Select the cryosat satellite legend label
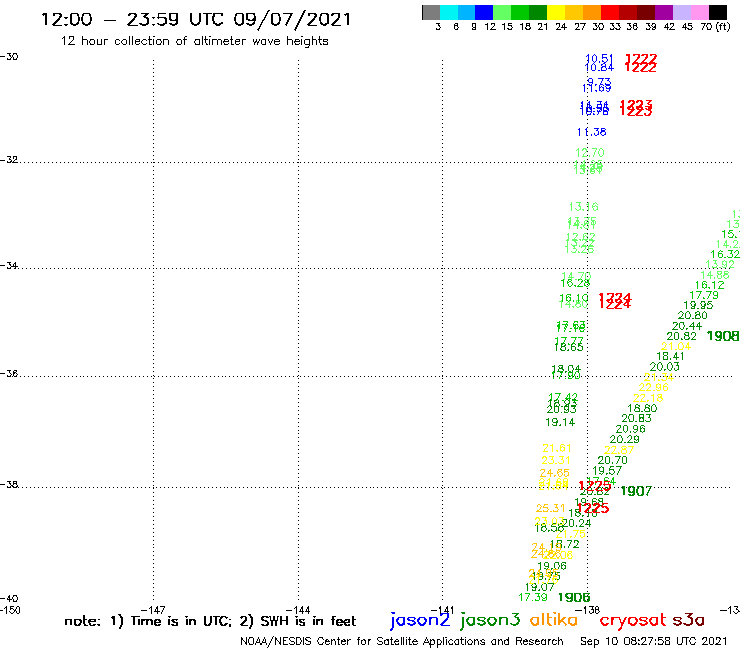Image resolution: width=740 pixels, height=650 pixels. (x=633, y=620)
